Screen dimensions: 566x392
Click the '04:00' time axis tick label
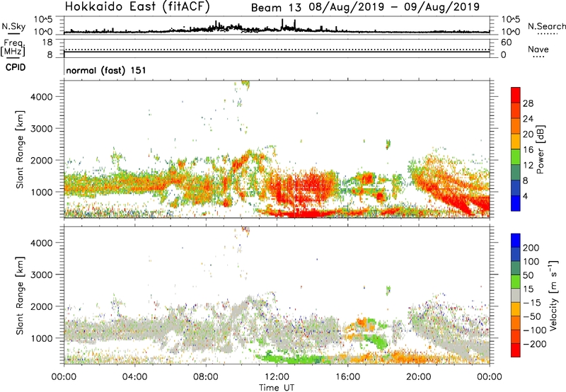(x=134, y=377)
